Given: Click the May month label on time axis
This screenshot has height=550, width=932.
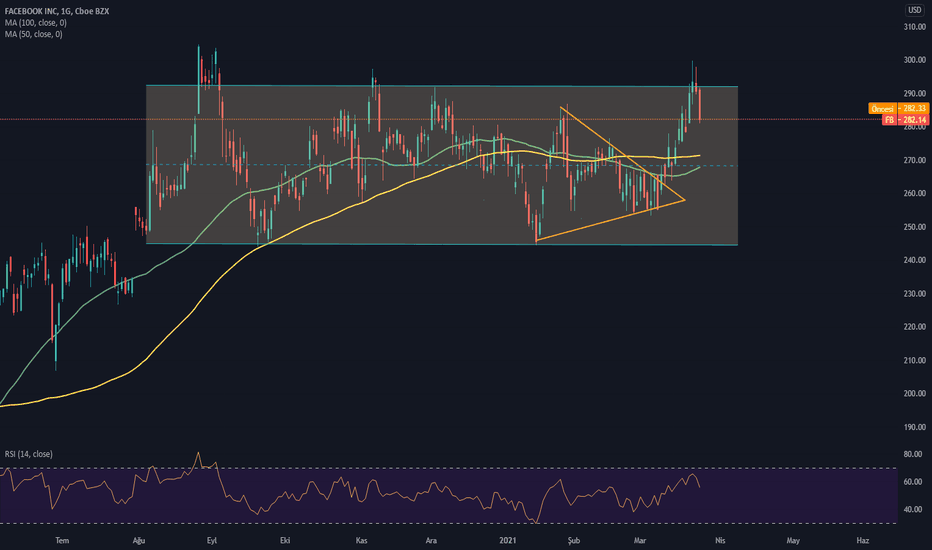Looking at the screenshot, I should click(x=793, y=540).
